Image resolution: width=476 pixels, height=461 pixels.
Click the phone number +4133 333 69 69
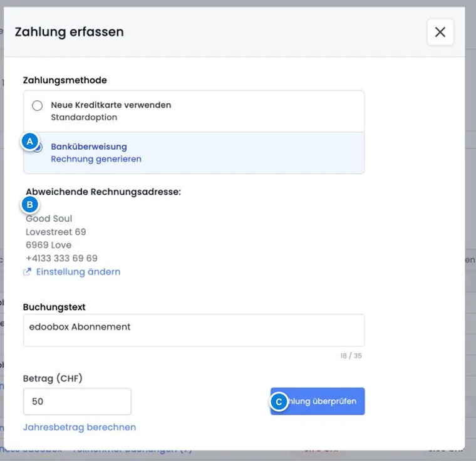[61, 259]
